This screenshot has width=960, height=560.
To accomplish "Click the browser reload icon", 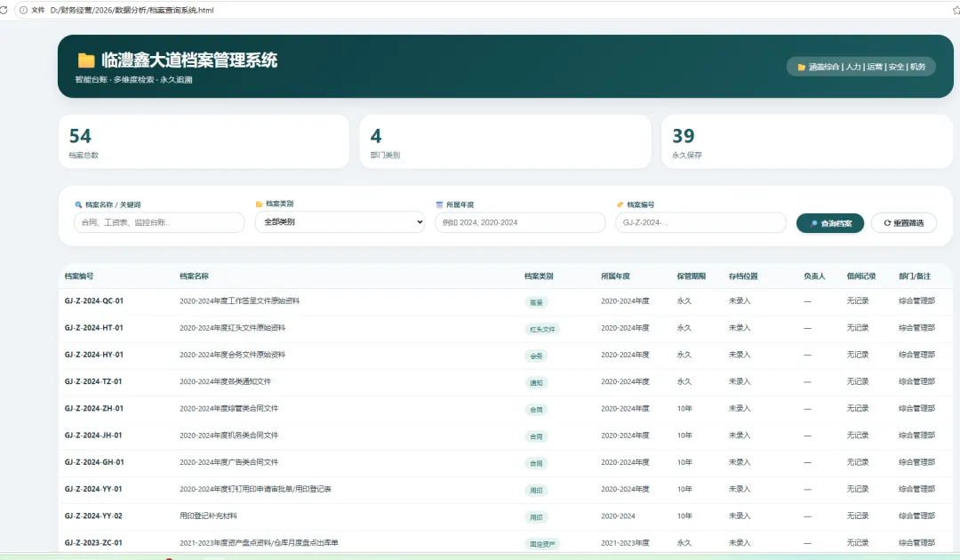I will point(4,10).
